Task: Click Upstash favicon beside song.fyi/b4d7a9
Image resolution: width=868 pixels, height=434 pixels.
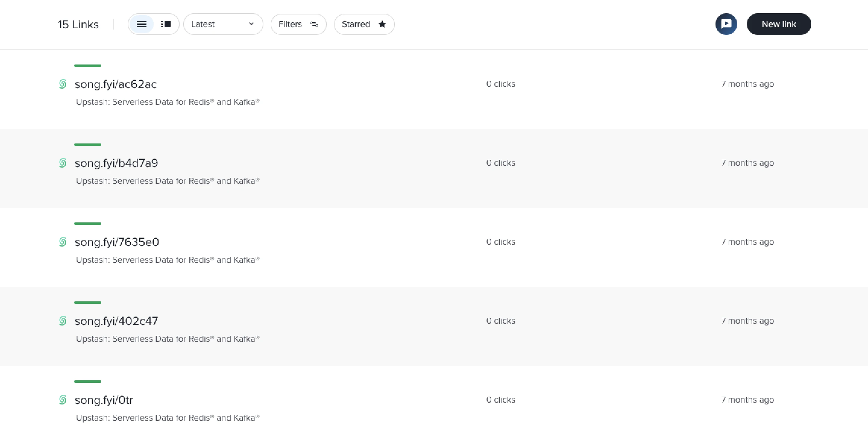Action: pos(63,163)
